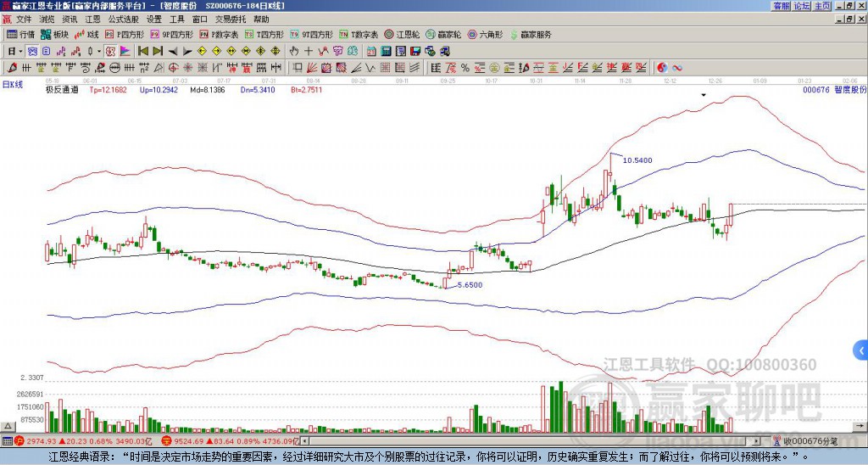This screenshot has height=465, width=868.
Task: Expand the candlestick style dropdown arrow
Action: click(100, 52)
